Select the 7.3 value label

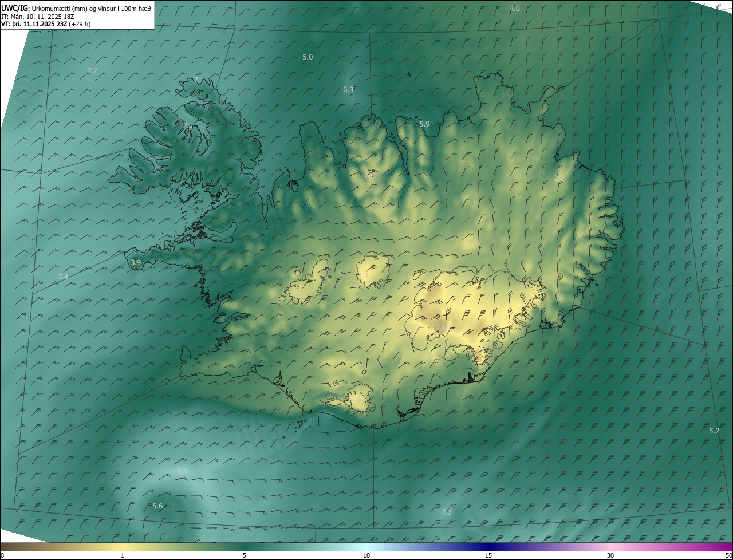(447, 512)
